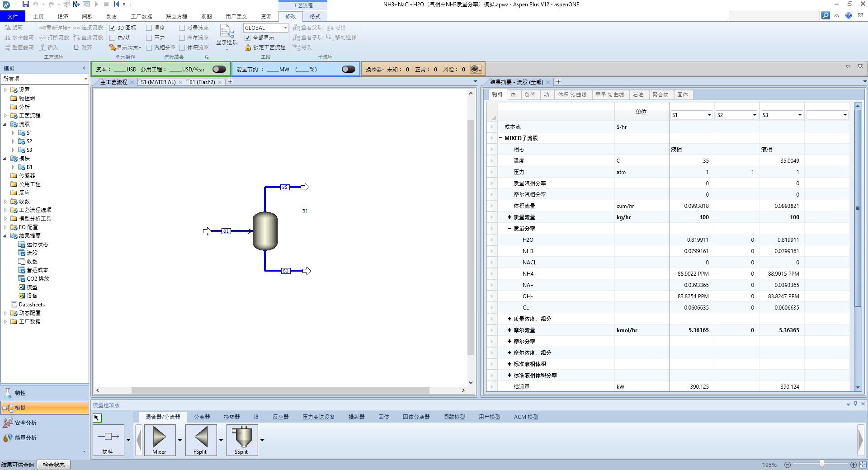Click the Save icon in quick access toolbar
The height and width of the screenshot is (470, 868).
click(x=26, y=4)
